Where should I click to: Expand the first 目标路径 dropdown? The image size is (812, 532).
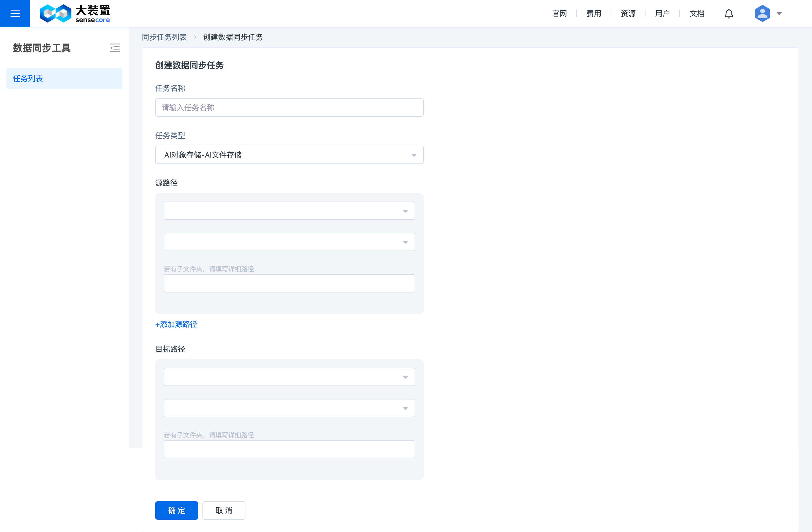(289, 377)
